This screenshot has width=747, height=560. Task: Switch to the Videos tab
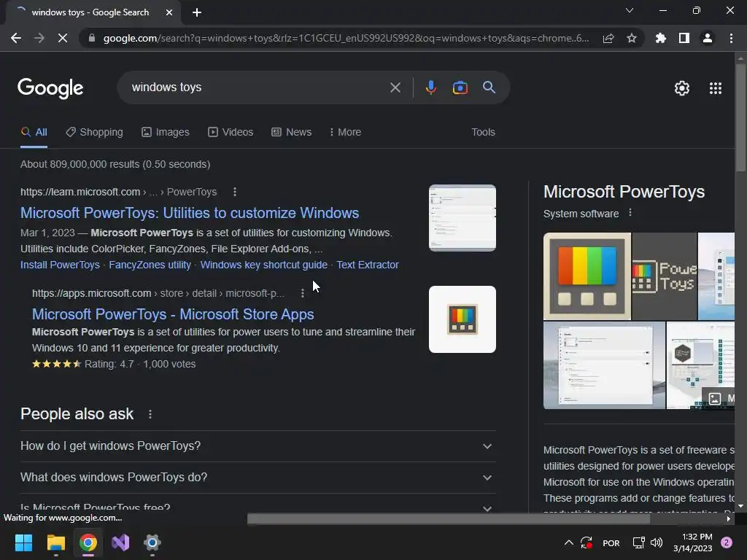point(231,132)
